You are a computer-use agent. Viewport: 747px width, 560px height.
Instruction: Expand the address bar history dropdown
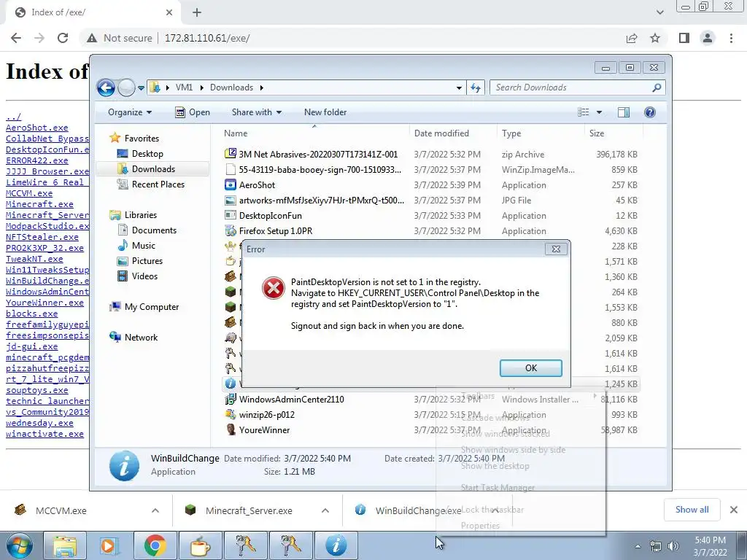[x=459, y=87]
